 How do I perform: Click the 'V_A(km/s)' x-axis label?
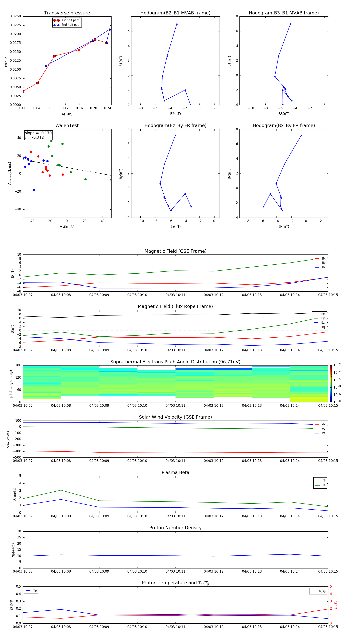[x=67, y=227]
